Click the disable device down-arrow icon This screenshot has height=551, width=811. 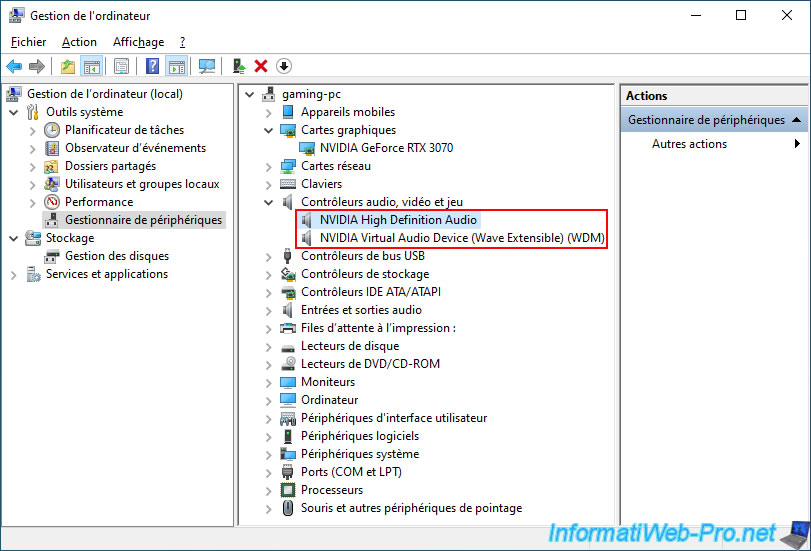(284, 66)
